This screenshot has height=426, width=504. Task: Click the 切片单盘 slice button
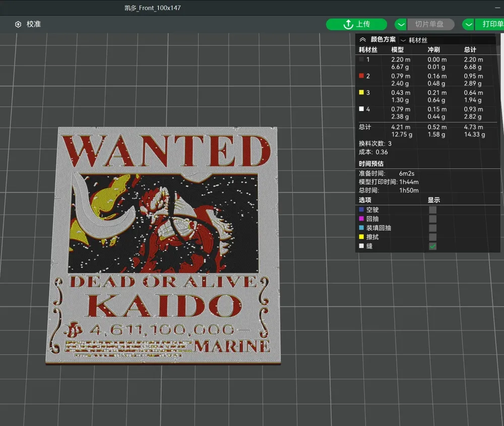tap(430, 24)
